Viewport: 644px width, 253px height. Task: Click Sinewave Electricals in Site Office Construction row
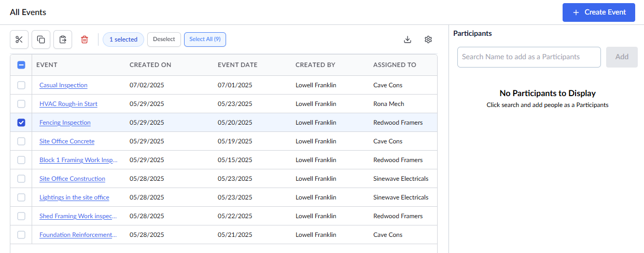point(401,179)
